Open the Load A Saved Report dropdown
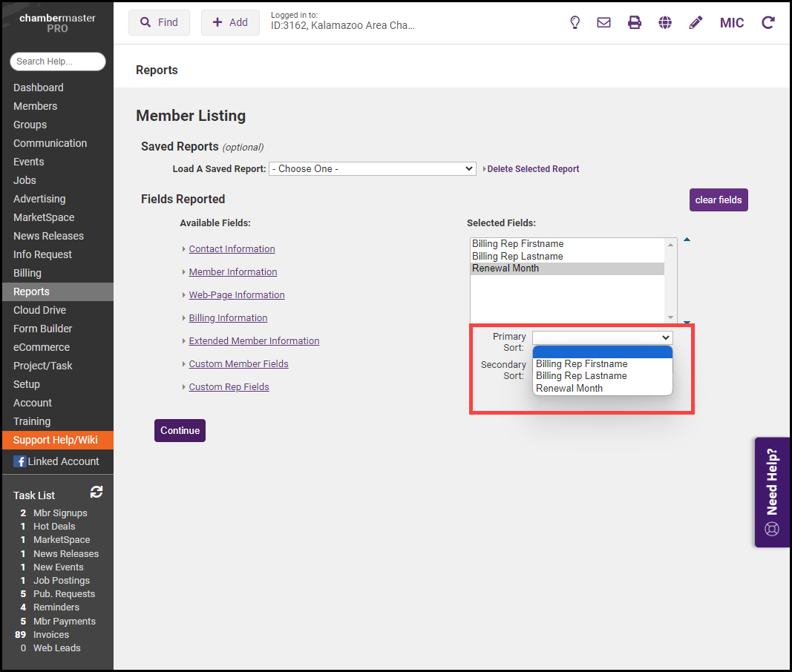792x672 pixels. (x=372, y=169)
